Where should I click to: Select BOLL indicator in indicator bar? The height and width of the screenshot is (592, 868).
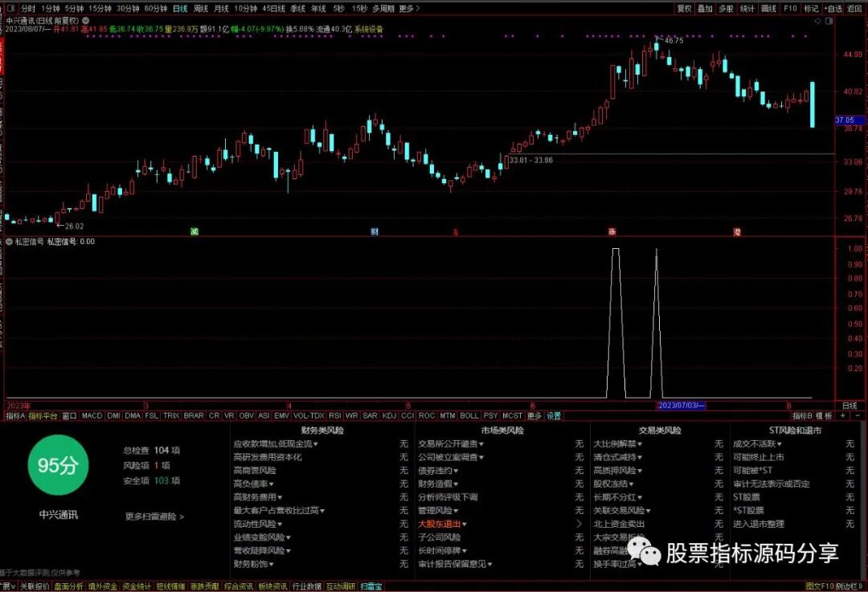click(469, 415)
